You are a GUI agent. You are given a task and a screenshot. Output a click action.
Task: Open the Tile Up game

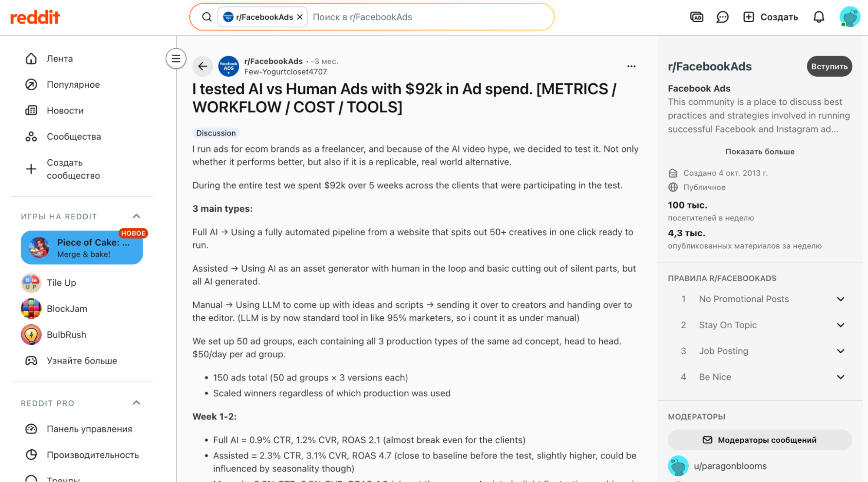click(x=82, y=283)
